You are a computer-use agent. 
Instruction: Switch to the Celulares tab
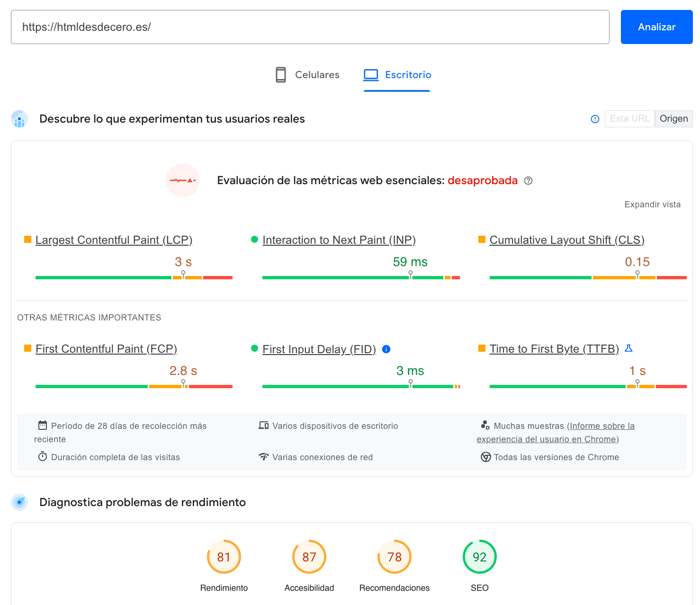(307, 75)
